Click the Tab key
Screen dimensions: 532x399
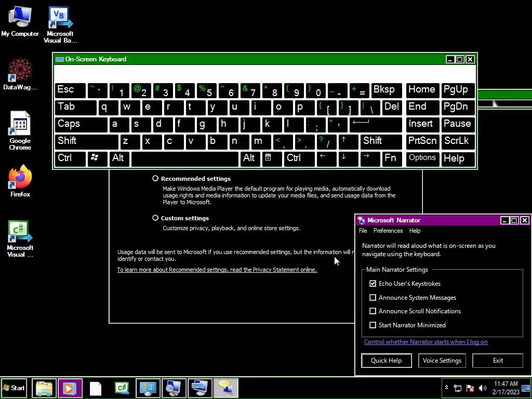click(x=76, y=108)
